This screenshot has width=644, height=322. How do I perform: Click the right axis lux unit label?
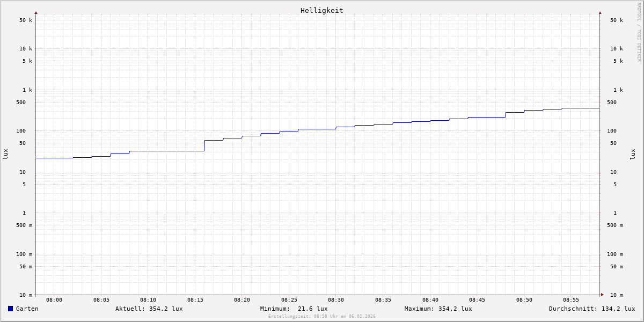633,155
